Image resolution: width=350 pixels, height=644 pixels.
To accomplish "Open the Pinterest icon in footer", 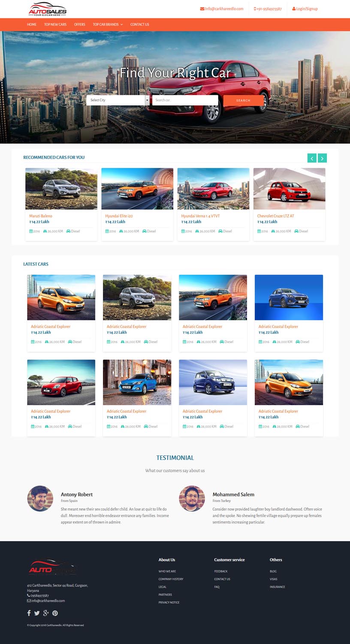I will pos(55,613).
